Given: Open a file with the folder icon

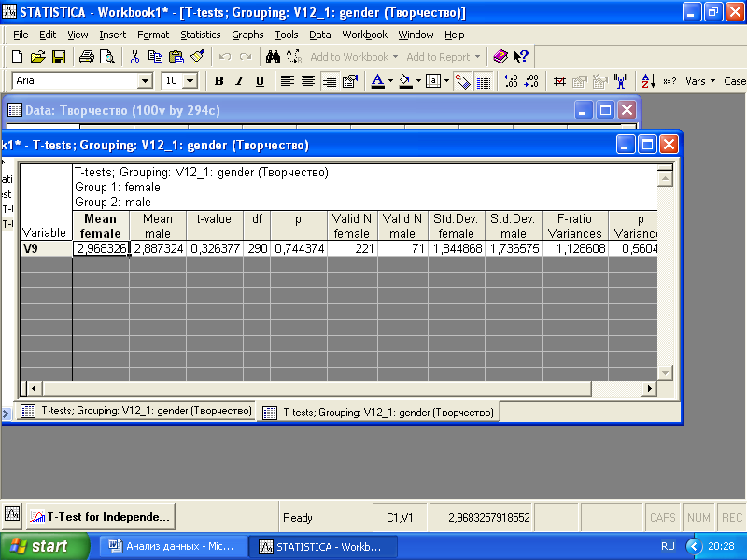Looking at the screenshot, I should click(x=38, y=57).
